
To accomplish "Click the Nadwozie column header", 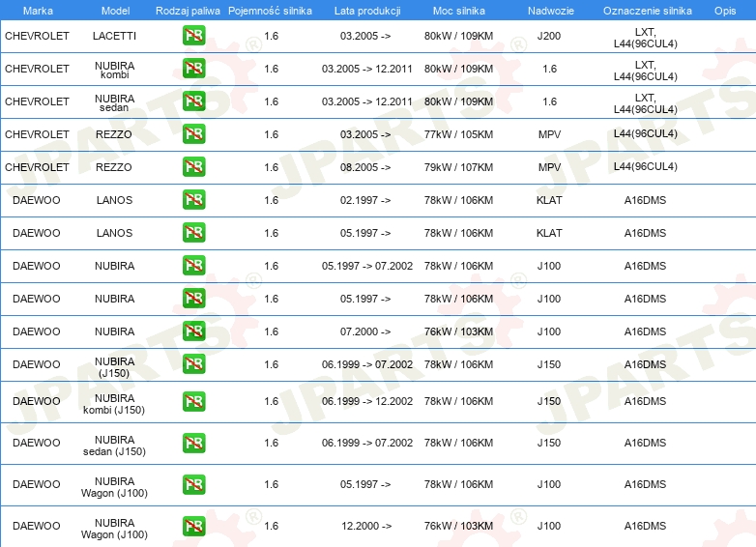I will point(551,11).
